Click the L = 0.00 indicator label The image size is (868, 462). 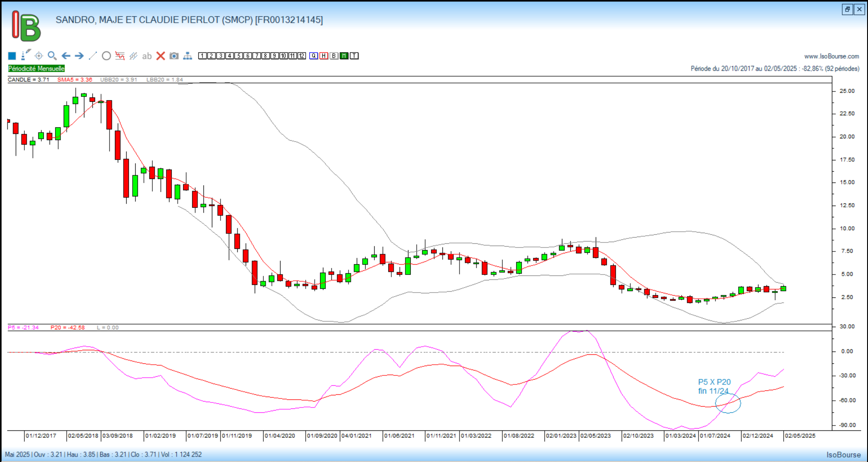pos(108,328)
